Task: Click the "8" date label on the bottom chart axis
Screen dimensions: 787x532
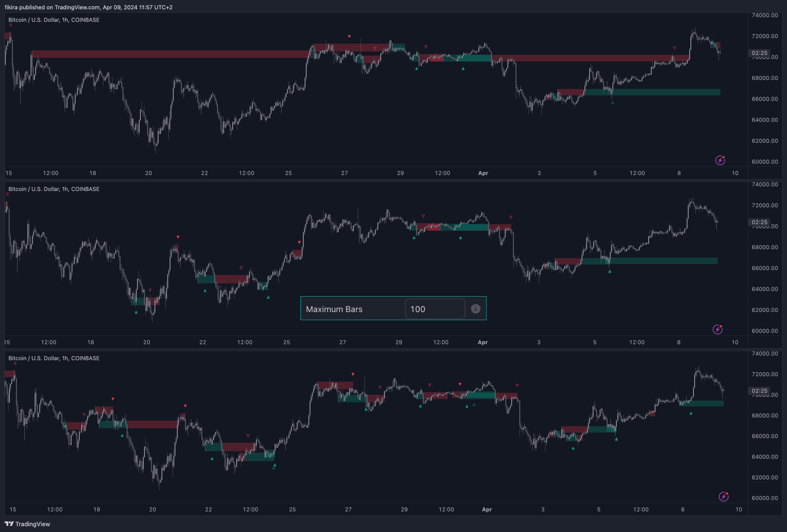Action: (682, 509)
